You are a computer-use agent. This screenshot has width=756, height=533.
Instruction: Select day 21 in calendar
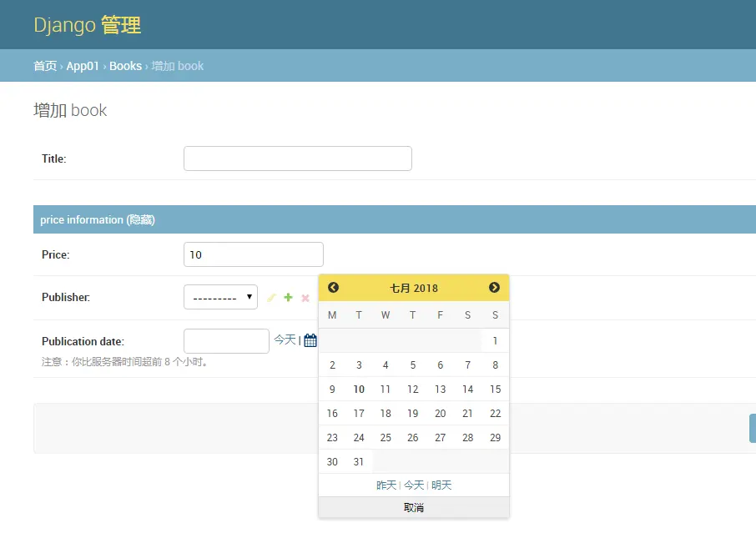coord(467,413)
